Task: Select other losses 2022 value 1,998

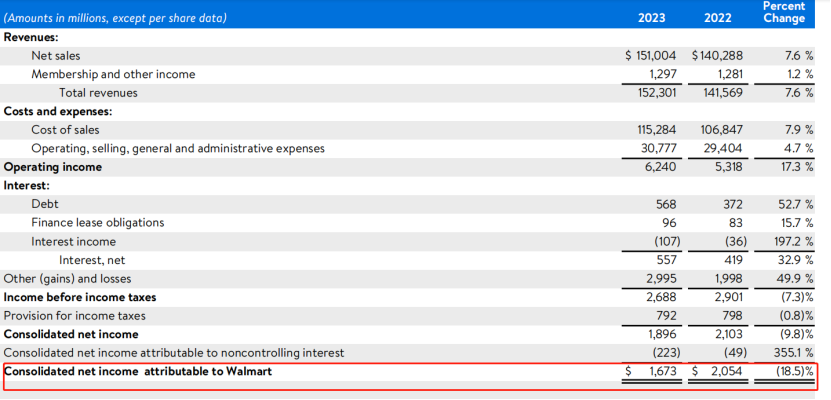Action: click(x=728, y=279)
